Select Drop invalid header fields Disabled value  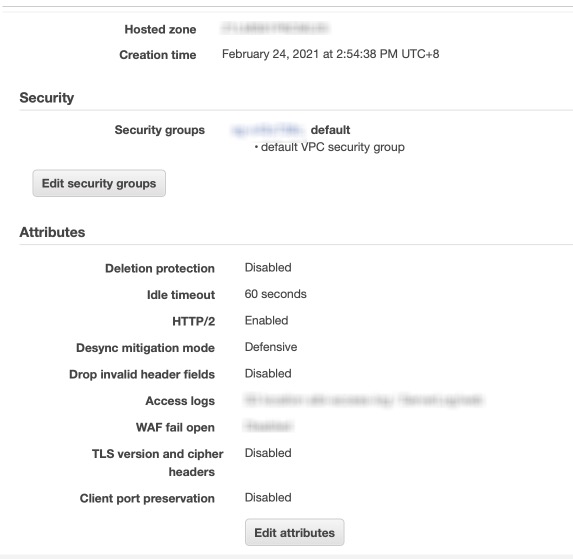[268, 373]
